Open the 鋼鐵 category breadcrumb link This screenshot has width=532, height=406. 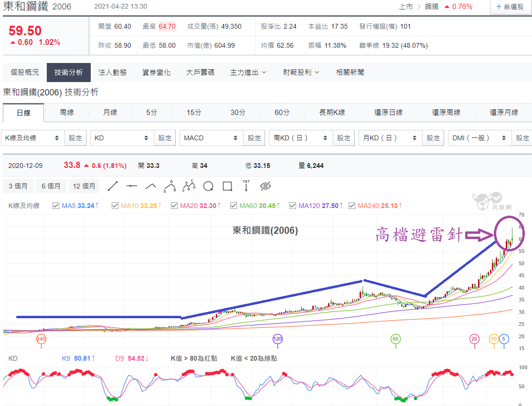pos(432,7)
